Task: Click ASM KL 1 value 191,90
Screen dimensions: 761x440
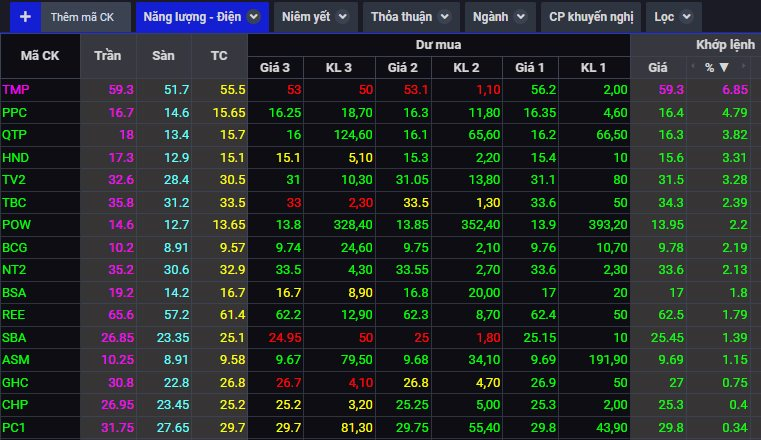Action: [608, 360]
